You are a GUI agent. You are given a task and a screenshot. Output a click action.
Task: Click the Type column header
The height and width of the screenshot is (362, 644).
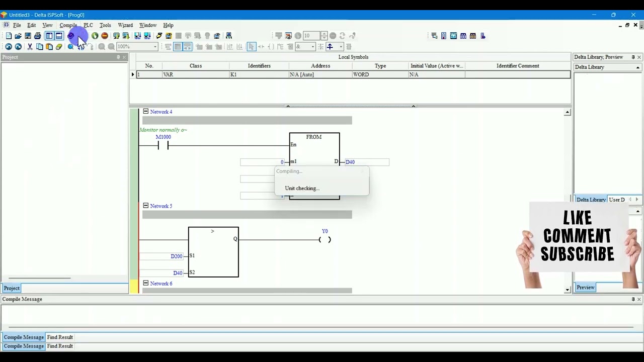[x=380, y=66]
